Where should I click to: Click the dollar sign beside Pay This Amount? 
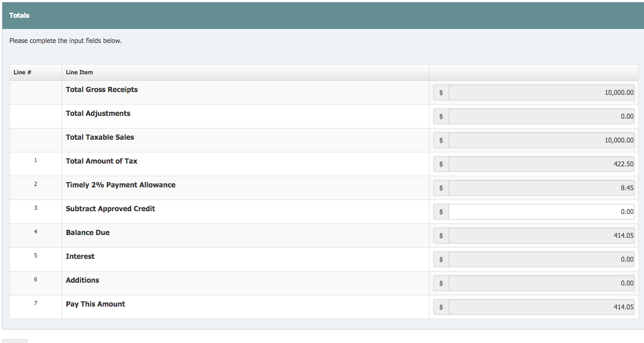(x=441, y=307)
